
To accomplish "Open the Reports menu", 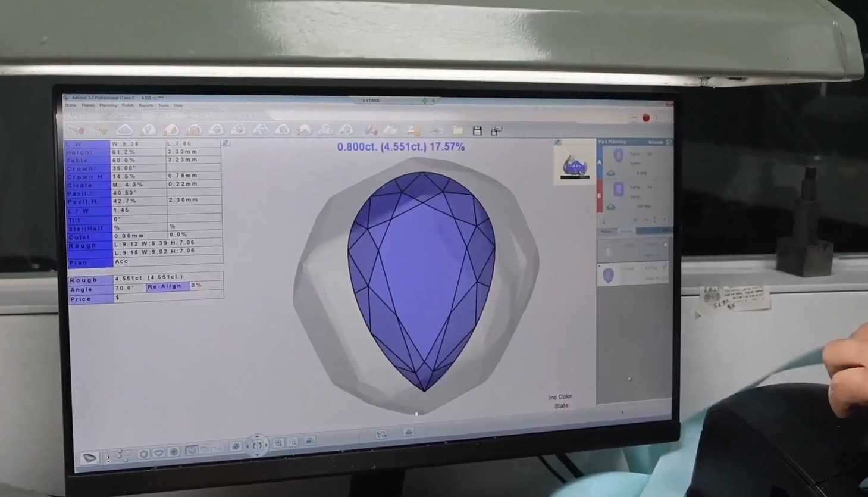I will point(146,105).
